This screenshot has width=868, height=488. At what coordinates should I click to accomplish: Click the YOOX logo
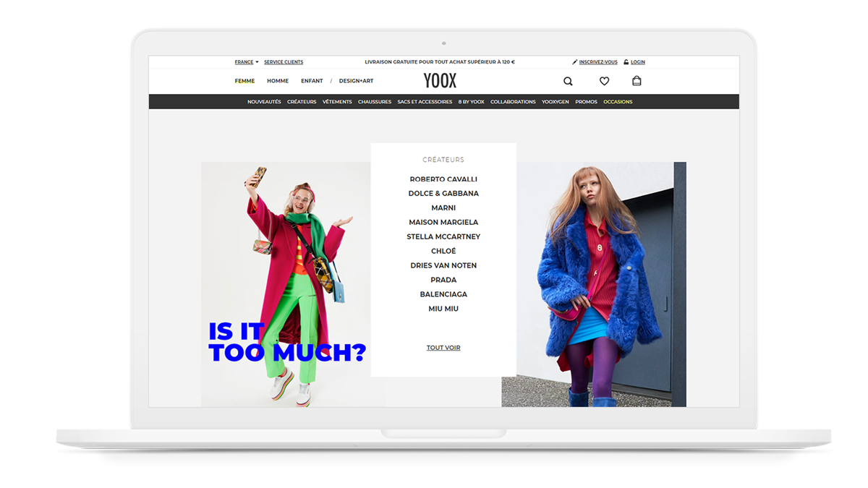point(440,80)
